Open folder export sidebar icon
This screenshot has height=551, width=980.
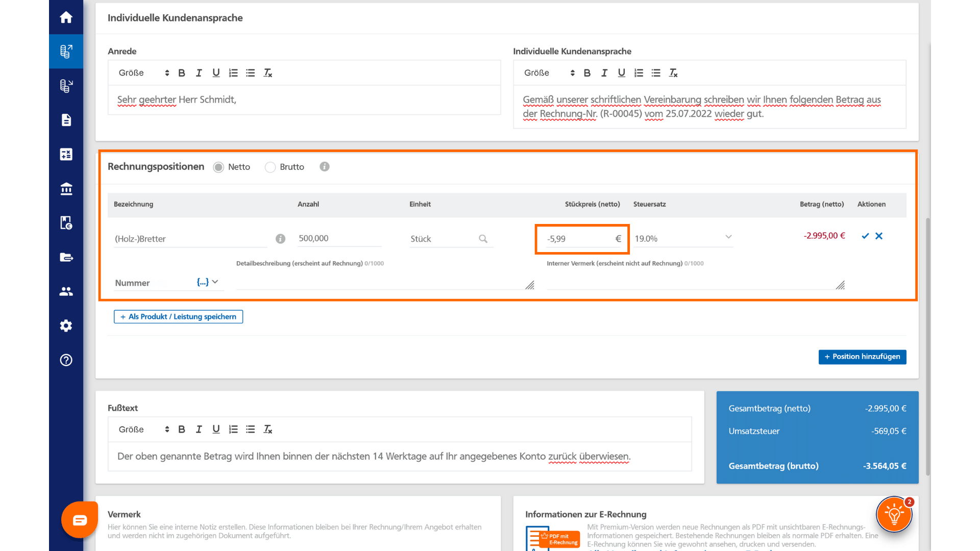[x=66, y=257]
